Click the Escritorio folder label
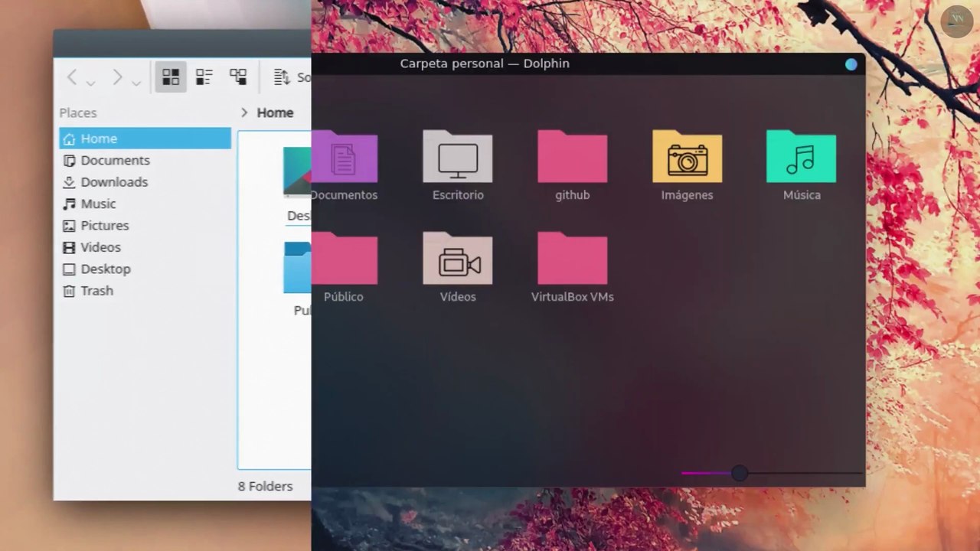The image size is (980, 551). point(458,195)
